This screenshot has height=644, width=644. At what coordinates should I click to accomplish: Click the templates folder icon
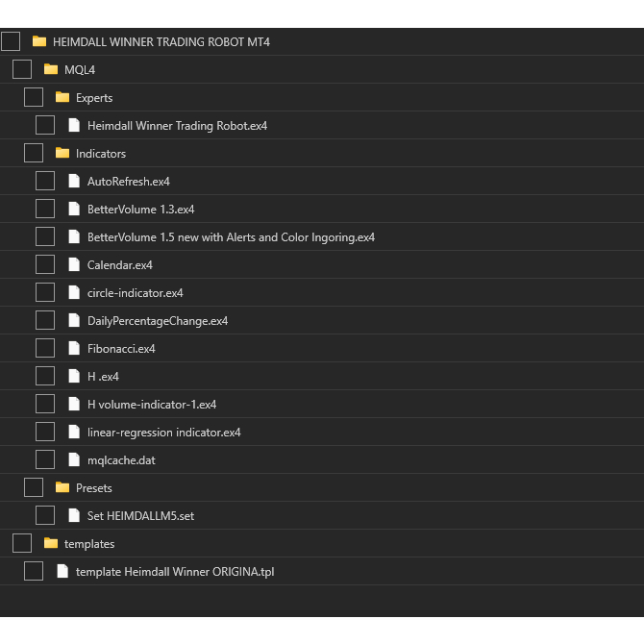click(51, 543)
